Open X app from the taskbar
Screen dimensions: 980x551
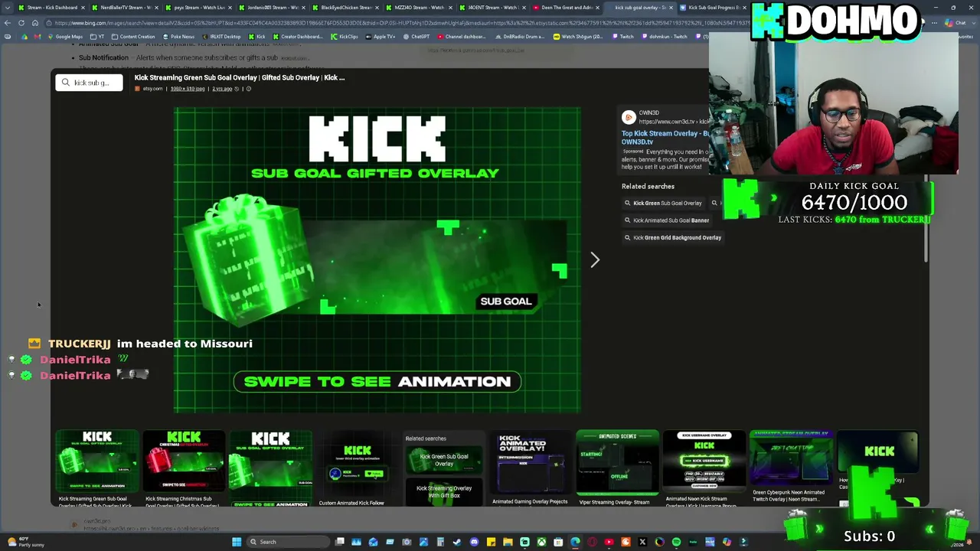click(x=642, y=542)
